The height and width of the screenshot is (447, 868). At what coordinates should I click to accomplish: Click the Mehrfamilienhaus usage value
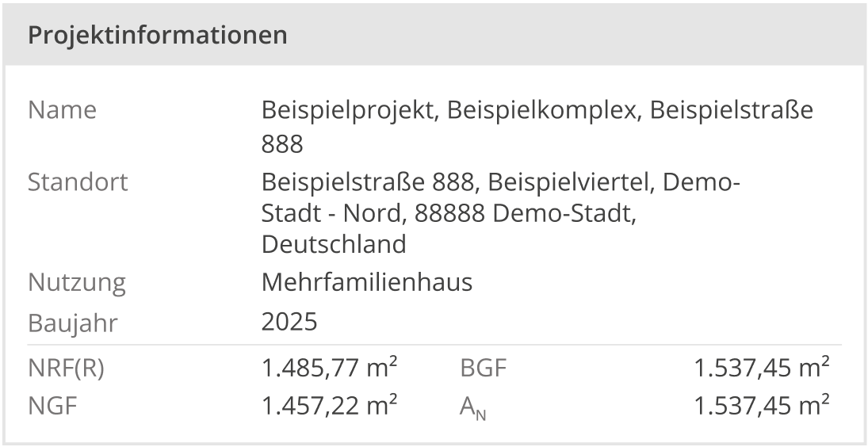pyautogui.click(x=367, y=282)
